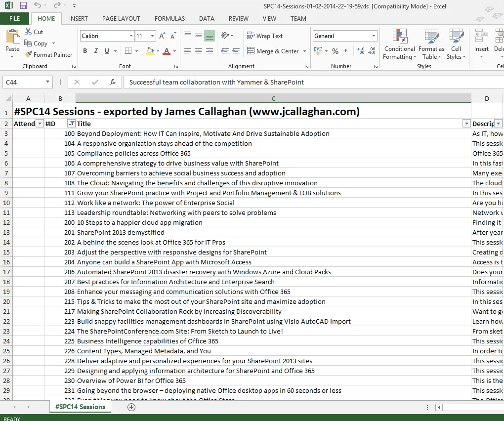Apply cell borders icon
The height and width of the screenshot is (421, 504).
click(x=128, y=51)
